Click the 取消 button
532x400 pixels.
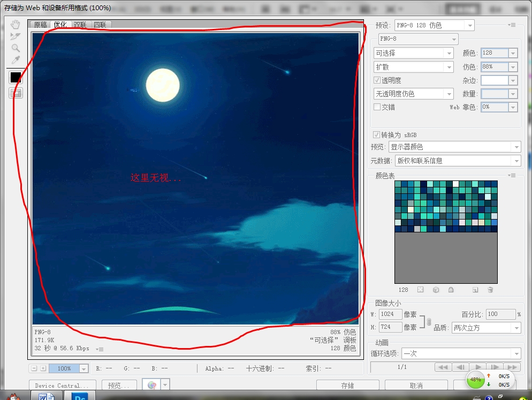pyautogui.click(x=416, y=385)
